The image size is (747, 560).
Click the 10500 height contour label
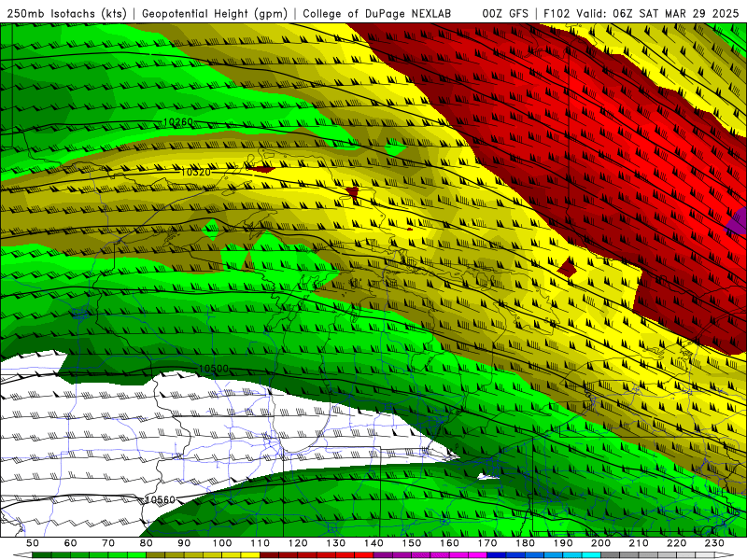point(214,369)
